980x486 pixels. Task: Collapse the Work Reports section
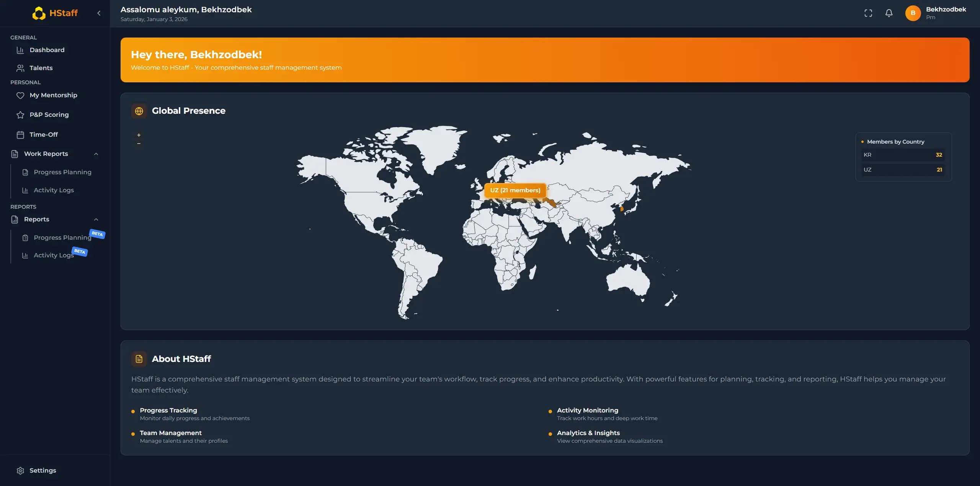96,154
